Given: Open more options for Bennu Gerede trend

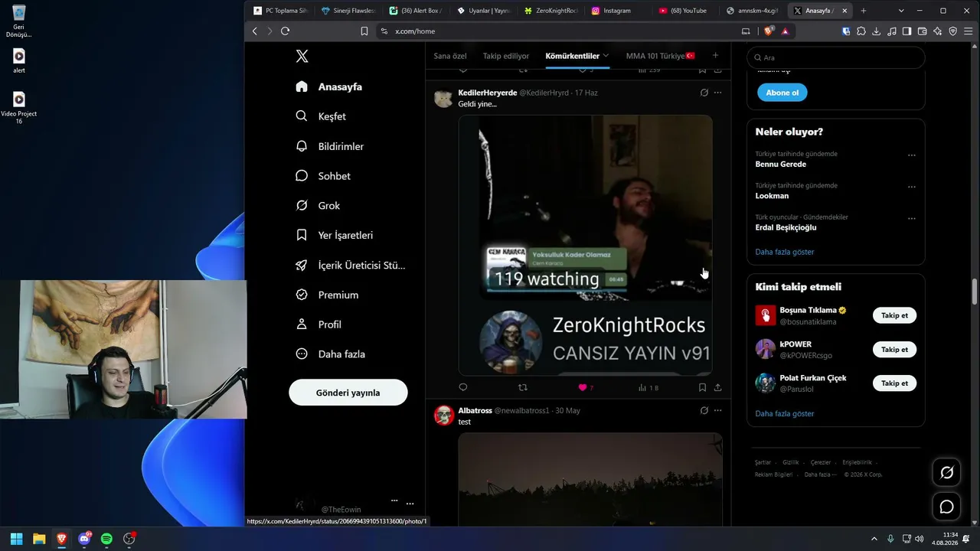Looking at the screenshot, I should 912,155.
